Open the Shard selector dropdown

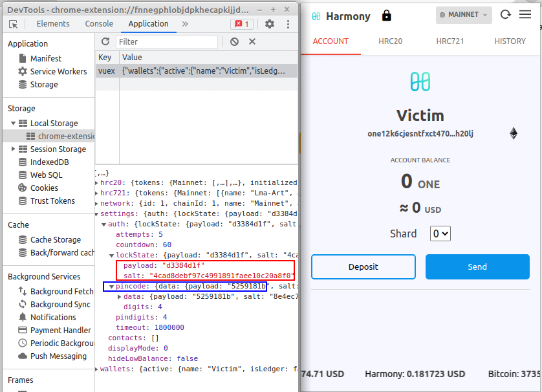click(x=440, y=234)
